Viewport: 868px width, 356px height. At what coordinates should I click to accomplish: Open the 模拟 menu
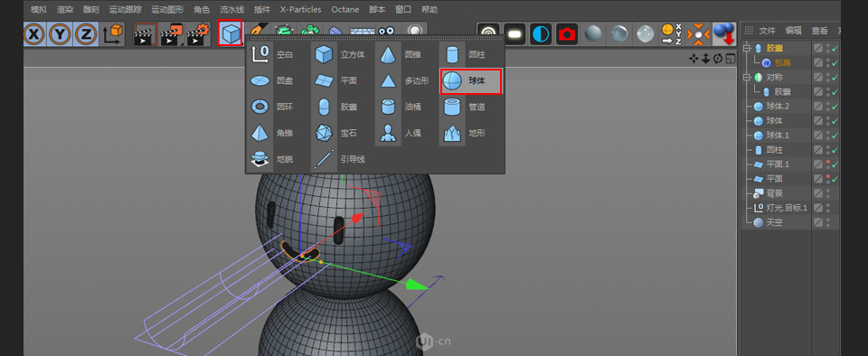point(39,9)
